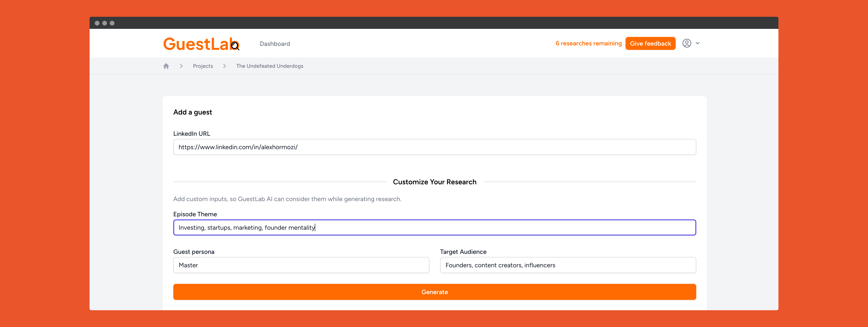The image size is (868, 327).
Task: Open the user profile avatar icon
Action: coord(686,43)
